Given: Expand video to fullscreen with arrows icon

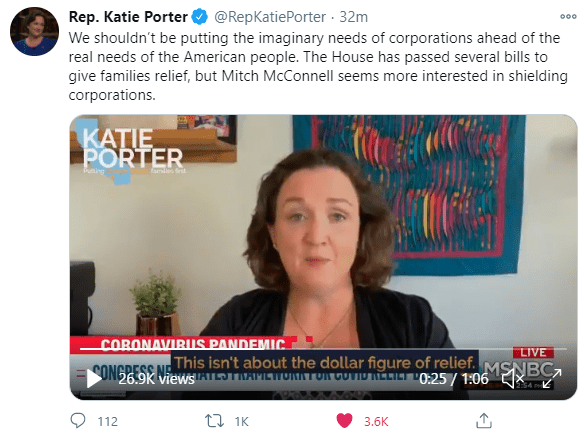Looking at the screenshot, I should click(552, 378).
